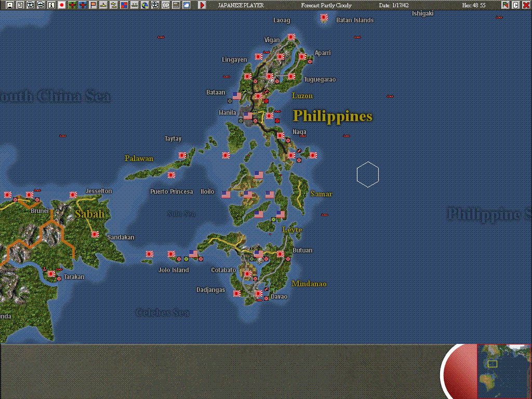Viewport: 532px width, 399px height.
Task: Click the world minimap thumbnail
Action: pos(504,371)
